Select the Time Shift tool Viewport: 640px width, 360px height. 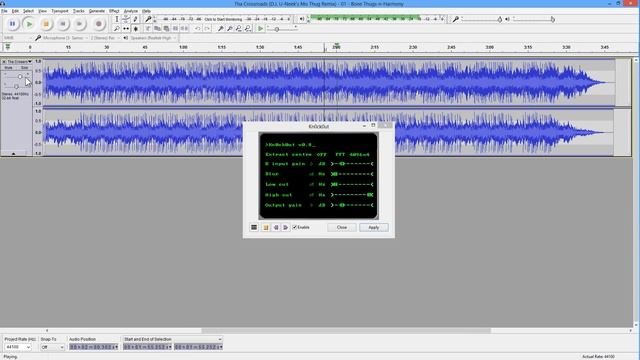click(x=126, y=29)
